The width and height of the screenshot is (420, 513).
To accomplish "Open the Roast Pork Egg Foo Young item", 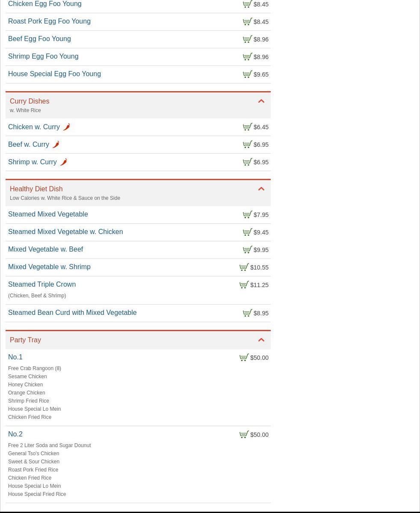I will point(49,21).
